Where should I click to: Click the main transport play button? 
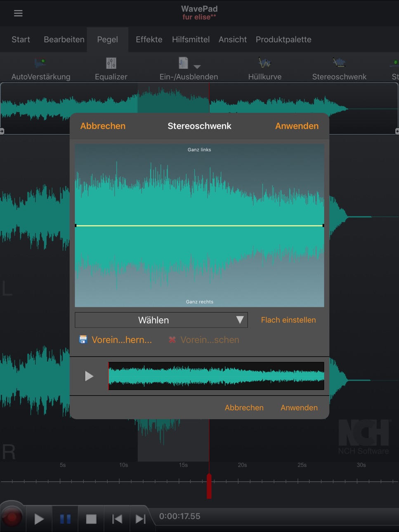pos(39,519)
